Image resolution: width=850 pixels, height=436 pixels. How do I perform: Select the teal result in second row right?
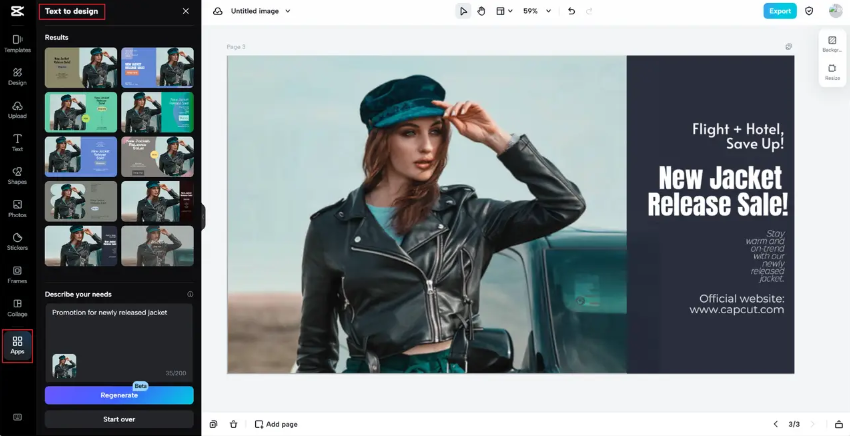157,112
